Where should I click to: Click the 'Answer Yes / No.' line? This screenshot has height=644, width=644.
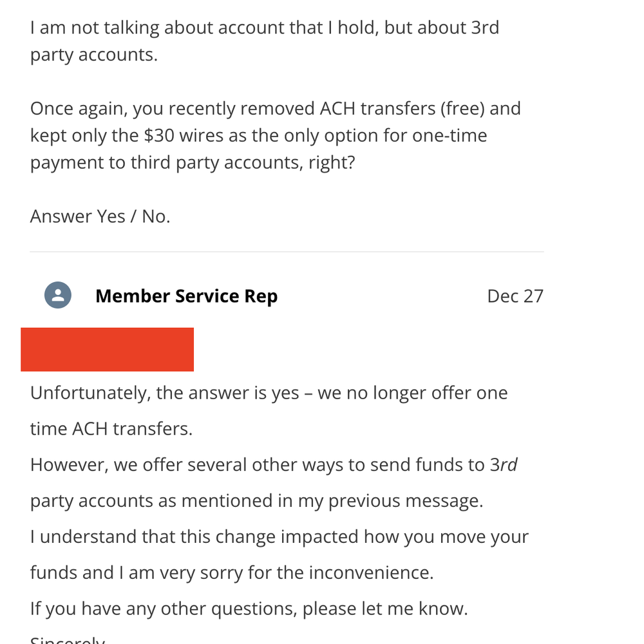[x=100, y=216]
